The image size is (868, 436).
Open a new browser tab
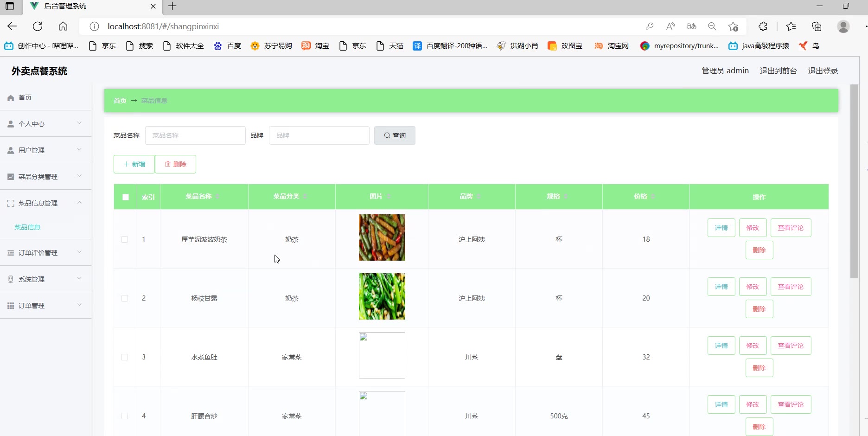(x=172, y=6)
